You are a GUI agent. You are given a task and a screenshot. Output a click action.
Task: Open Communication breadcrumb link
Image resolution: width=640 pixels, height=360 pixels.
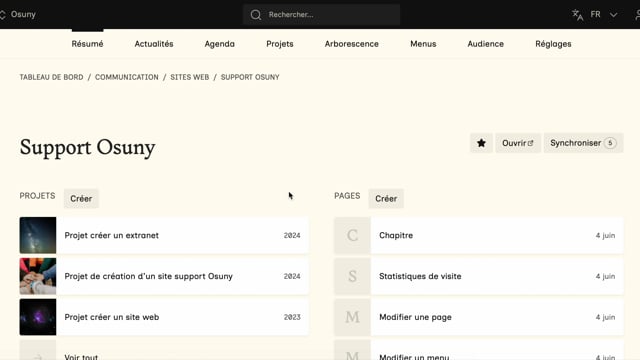[x=127, y=77]
